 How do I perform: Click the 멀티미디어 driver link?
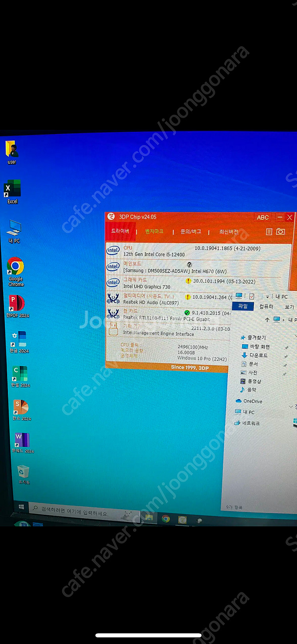click(148, 296)
